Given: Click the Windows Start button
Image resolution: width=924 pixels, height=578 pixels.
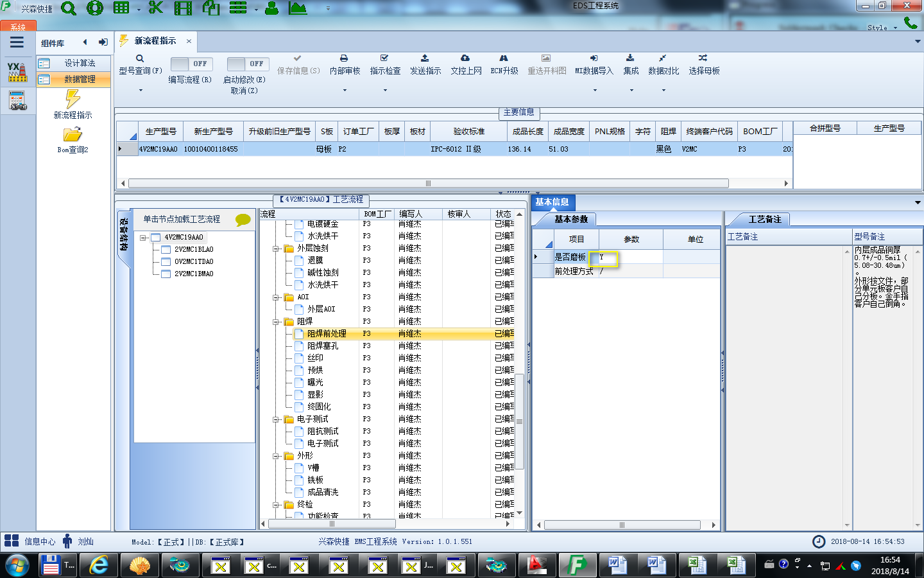Looking at the screenshot, I should [17, 565].
